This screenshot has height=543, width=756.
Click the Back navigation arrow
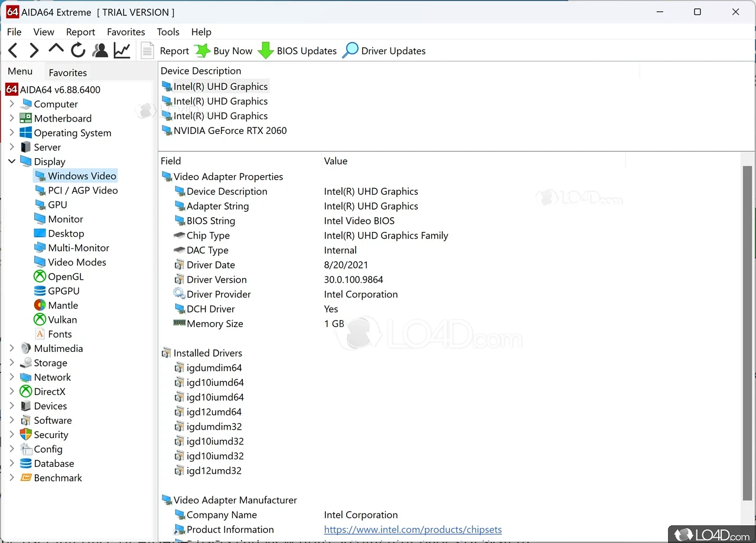(13, 51)
